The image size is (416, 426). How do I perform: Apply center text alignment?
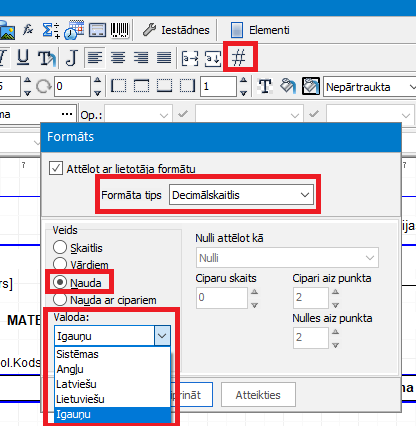coord(118,57)
